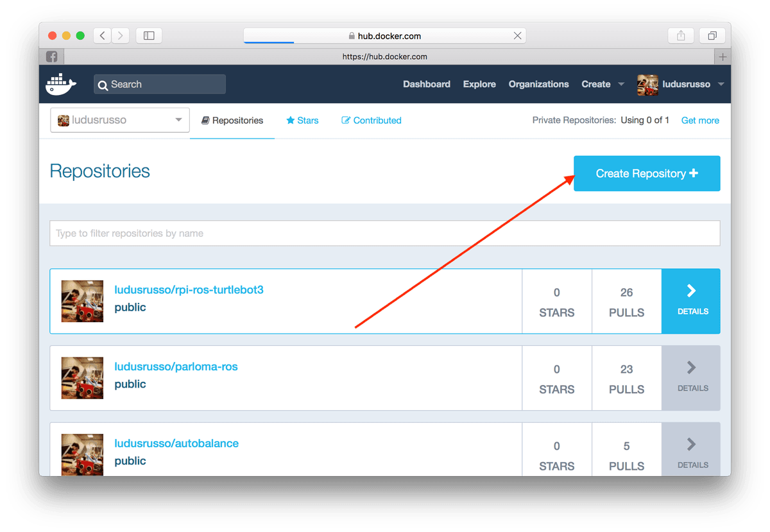Click the repository filter input field

tap(385, 233)
